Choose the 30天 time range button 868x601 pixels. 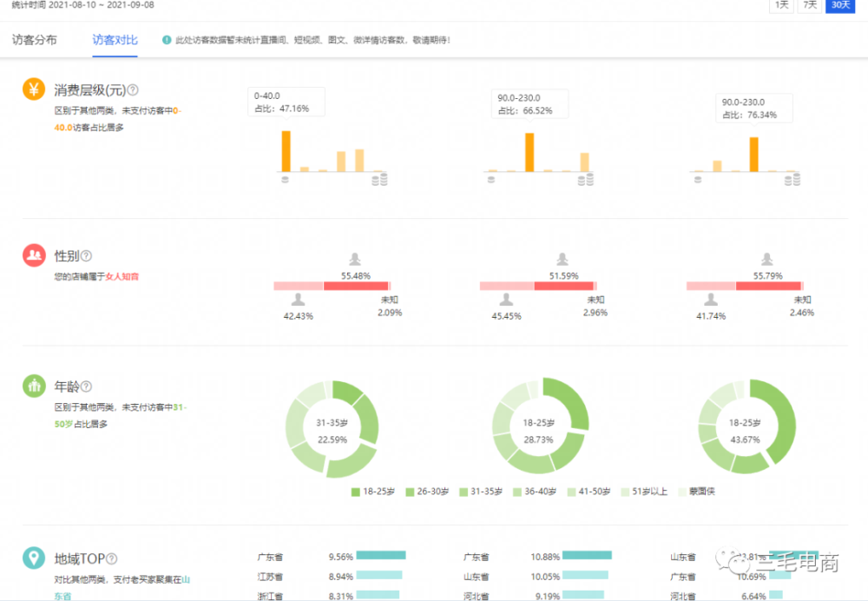pyautogui.click(x=840, y=5)
